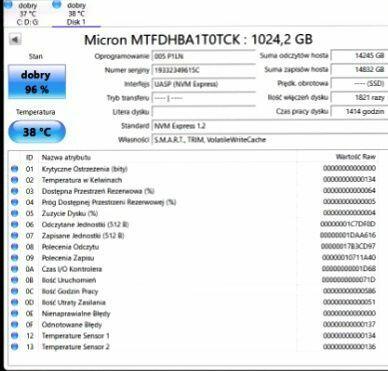Select the Ilość Utraty Zasilania attribute name
Viewport: 388px width, 371px height.
(74, 303)
